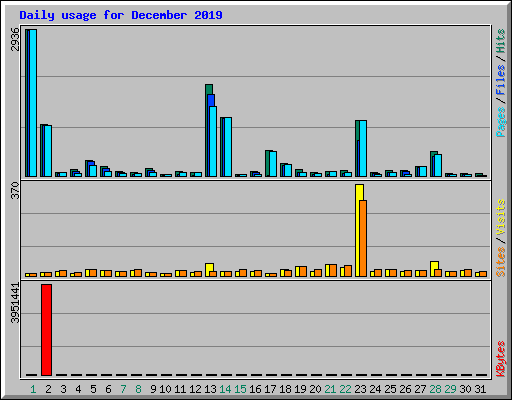Click the yellow visits bar for day 28
The width and height of the screenshot is (512, 400).
point(434,266)
